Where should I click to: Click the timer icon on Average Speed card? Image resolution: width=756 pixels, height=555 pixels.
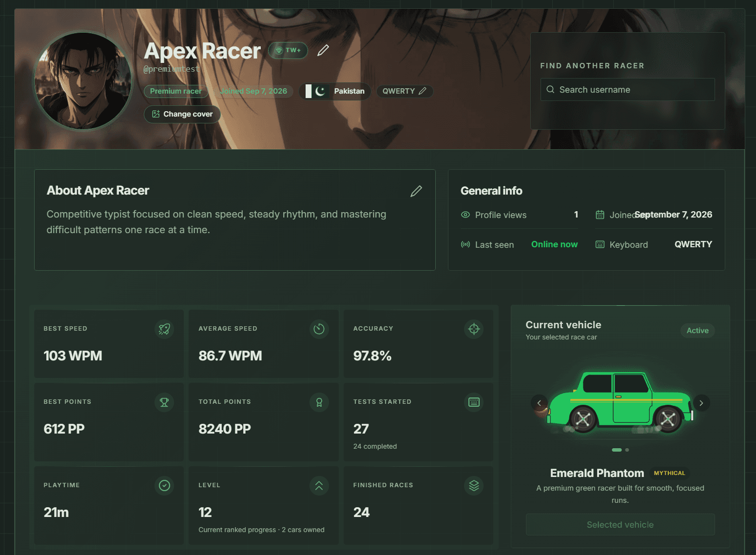pyautogui.click(x=319, y=329)
